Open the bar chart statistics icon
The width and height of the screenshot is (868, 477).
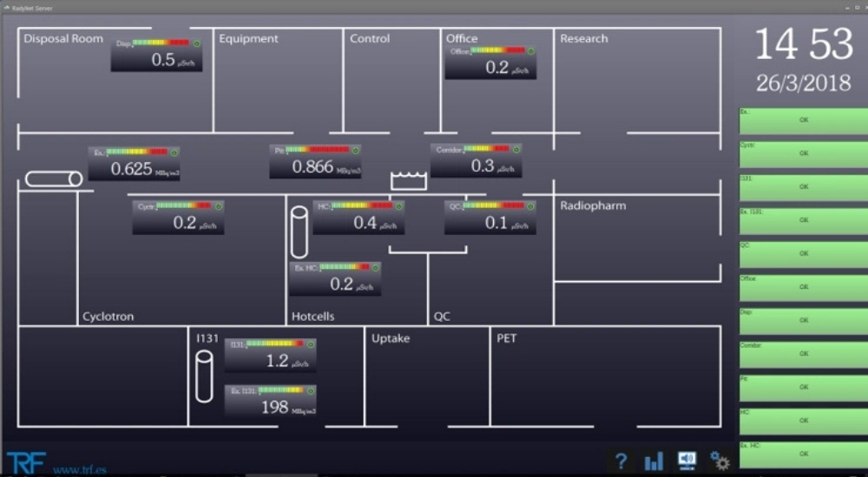point(654,461)
